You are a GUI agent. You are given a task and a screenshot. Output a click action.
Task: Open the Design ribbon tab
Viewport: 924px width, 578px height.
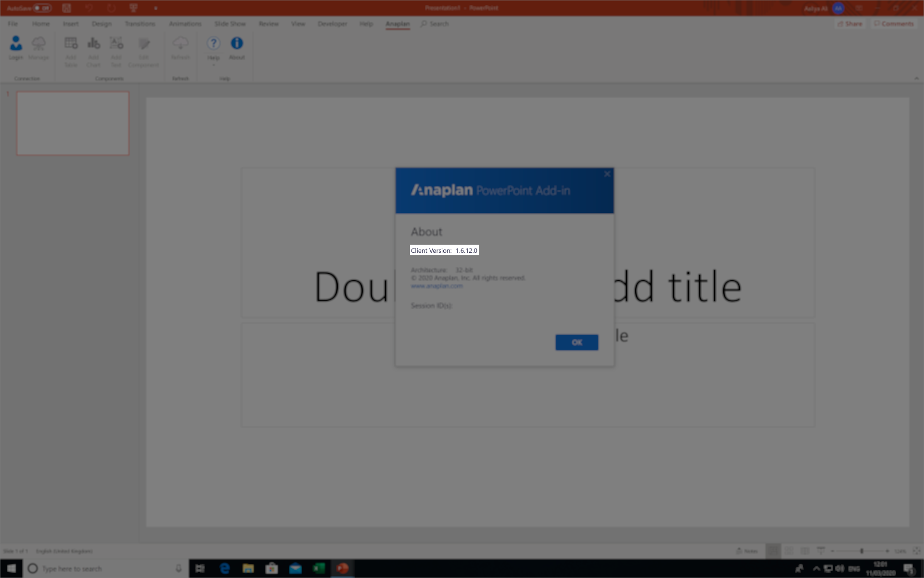102,24
